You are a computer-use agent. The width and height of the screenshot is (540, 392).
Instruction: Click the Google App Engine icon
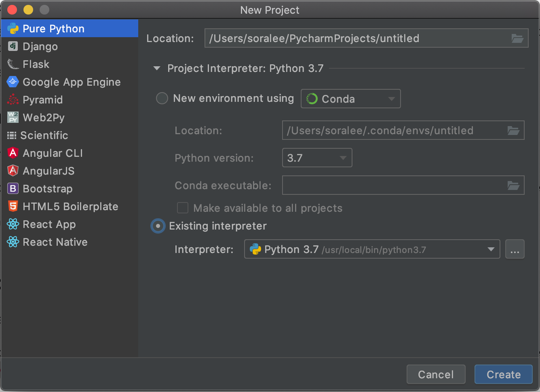[x=13, y=82]
